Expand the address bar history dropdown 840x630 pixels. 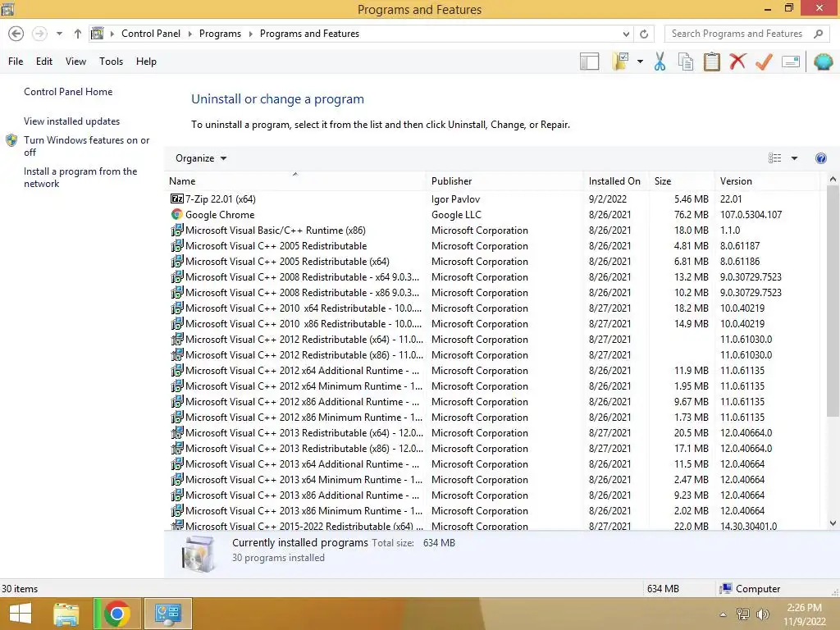point(626,34)
